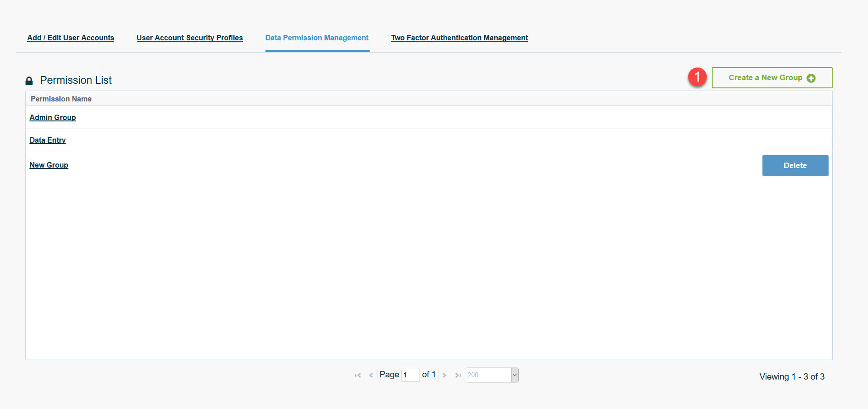This screenshot has width=868, height=409.
Task: Click the next-page arrow icon
Action: 444,375
